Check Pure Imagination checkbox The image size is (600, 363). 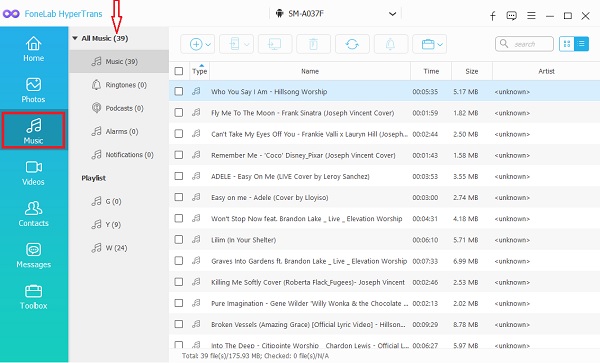(x=179, y=303)
